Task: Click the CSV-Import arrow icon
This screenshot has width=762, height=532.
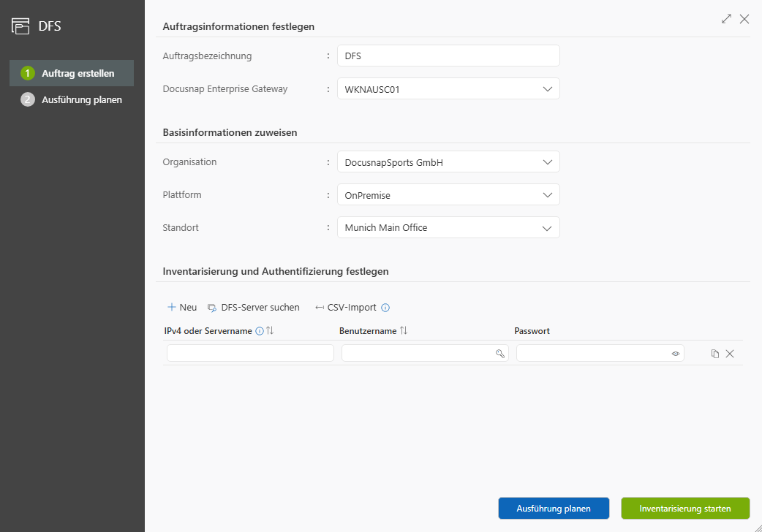Action: (320, 308)
